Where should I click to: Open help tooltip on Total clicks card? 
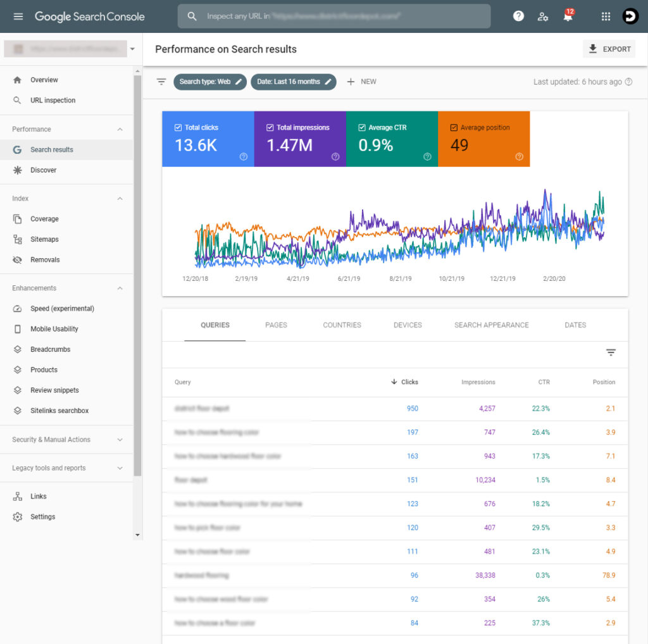click(244, 156)
